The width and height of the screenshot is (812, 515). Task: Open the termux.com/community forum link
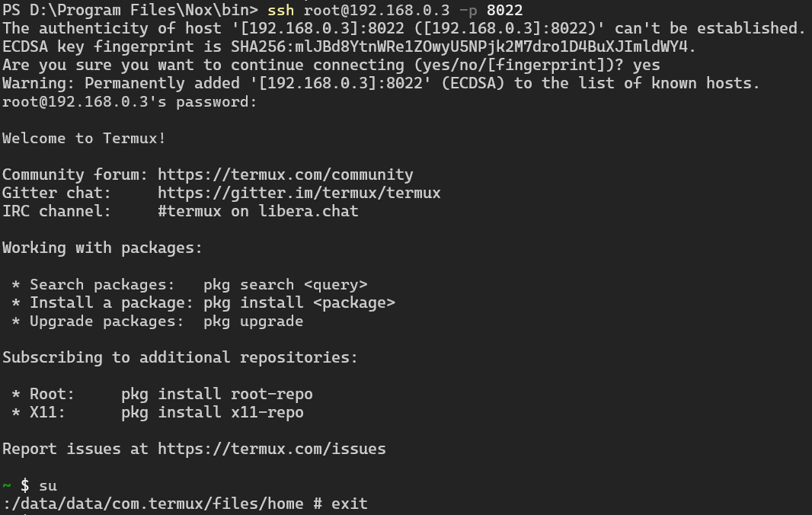click(286, 174)
